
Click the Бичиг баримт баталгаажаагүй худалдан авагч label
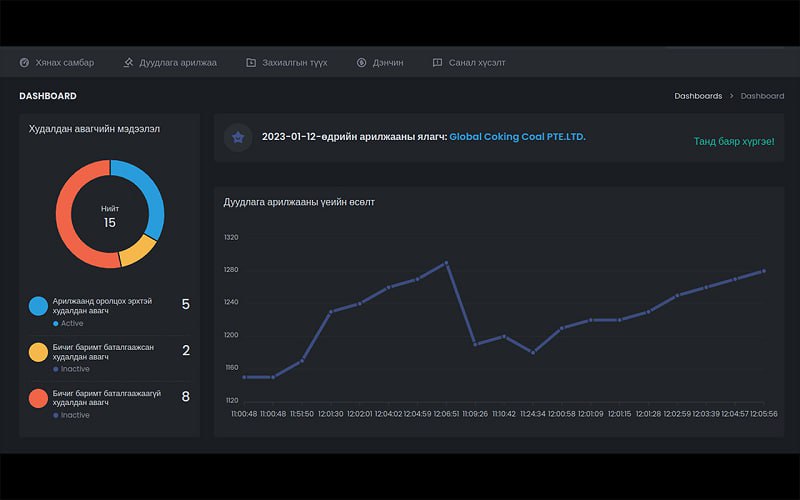(107, 397)
